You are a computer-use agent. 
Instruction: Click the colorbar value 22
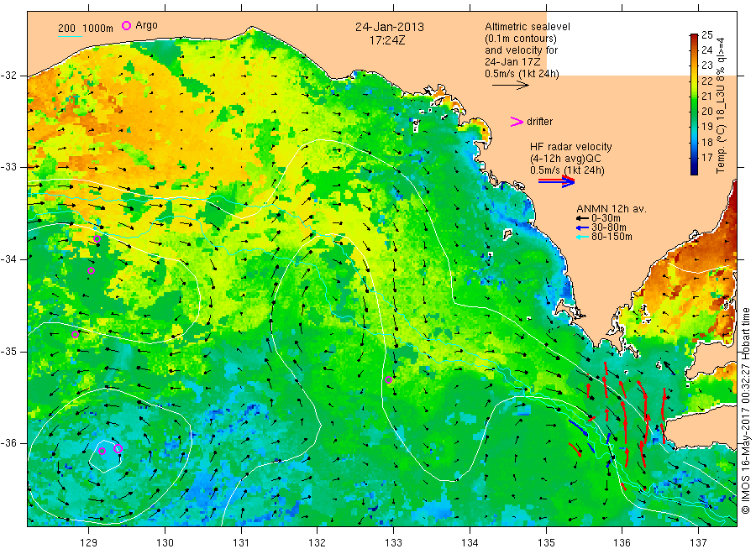706,81
